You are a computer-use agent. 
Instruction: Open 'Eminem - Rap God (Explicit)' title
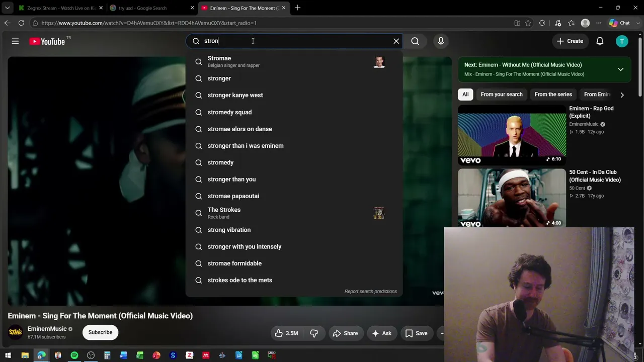point(591,112)
